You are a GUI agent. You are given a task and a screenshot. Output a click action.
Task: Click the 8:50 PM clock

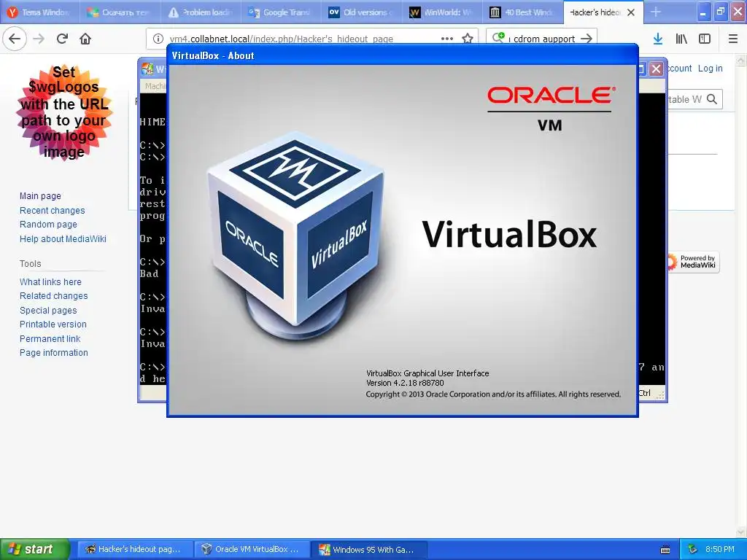[x=719, y=549]
